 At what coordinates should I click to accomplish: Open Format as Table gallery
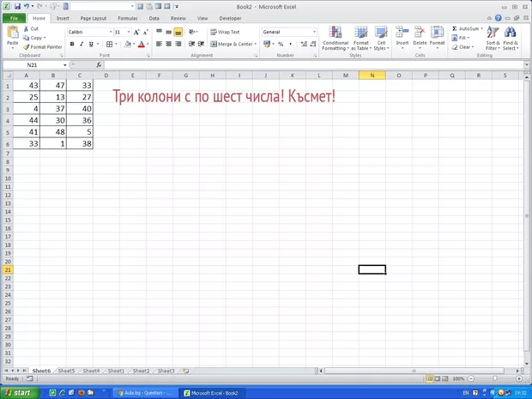point(361,39)
